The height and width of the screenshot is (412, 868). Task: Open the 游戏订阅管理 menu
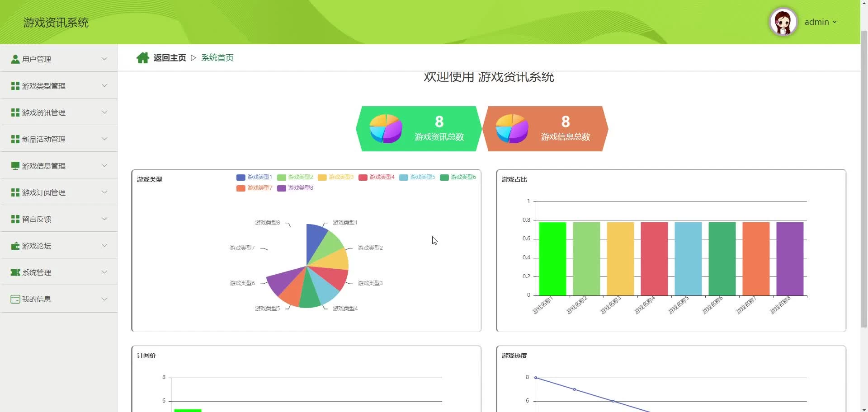tap(59, 192)
